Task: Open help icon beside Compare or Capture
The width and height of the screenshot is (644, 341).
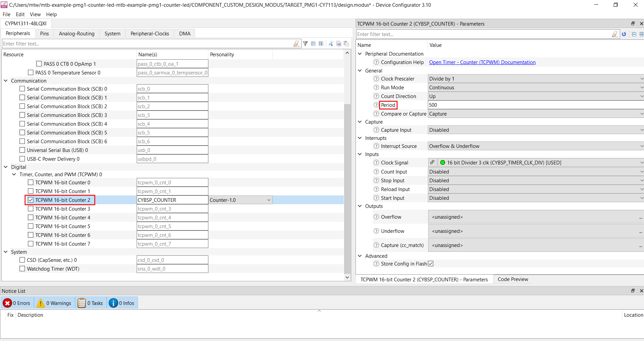Action: 376,114
